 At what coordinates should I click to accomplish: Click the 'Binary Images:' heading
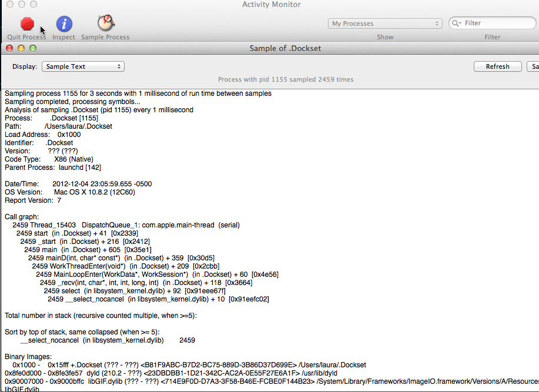click(28, 357)
